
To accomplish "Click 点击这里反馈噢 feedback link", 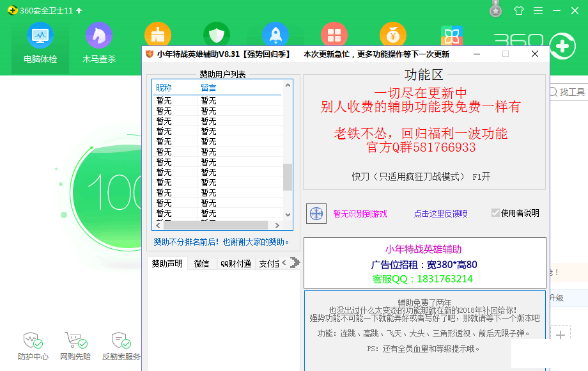I will click(x=440, y=214).
